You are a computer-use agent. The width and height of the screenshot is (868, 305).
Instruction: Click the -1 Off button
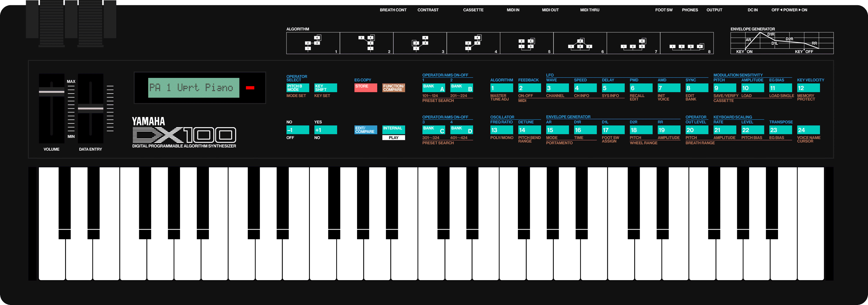(297, 130)
